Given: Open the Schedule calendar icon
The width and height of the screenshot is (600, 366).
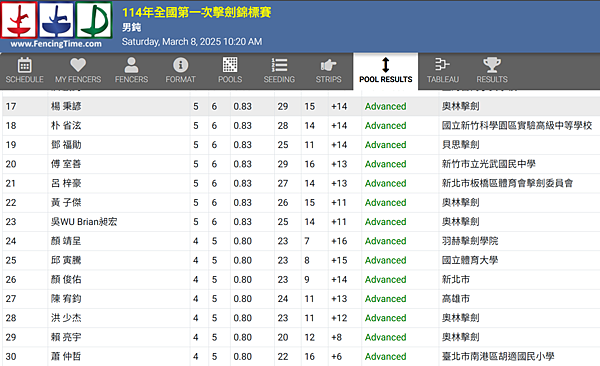Looking at the screenshot, I should click(x=24, y=65).
